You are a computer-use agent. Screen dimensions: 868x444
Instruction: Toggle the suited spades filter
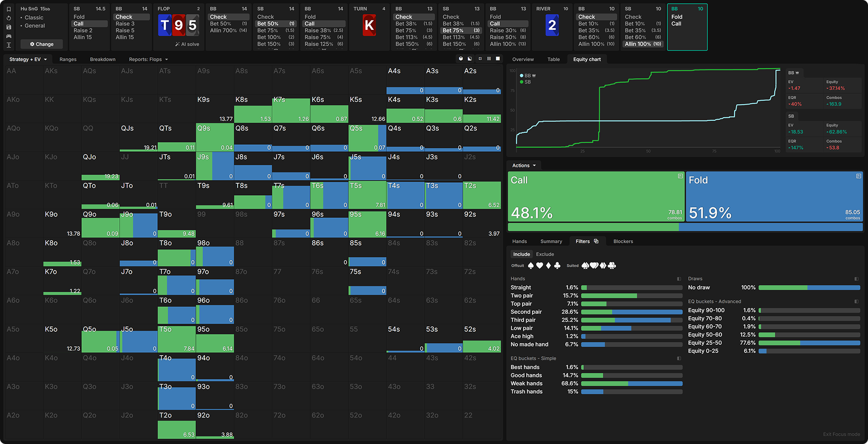pos(585,266)
